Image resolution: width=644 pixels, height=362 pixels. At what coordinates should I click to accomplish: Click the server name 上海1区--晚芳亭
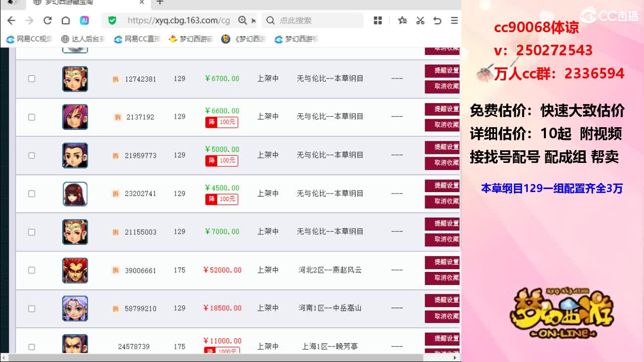coord(330,346)
